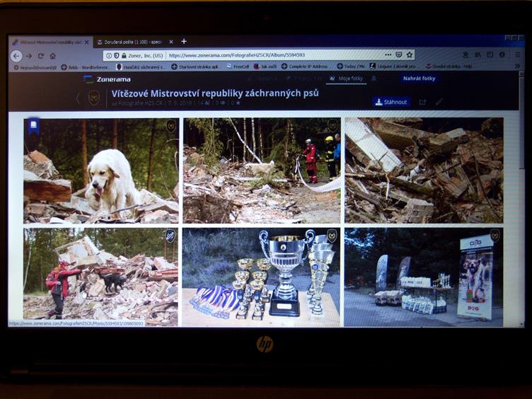This screenshot has height=399, width=532.
Task: Open the collapsed rubble close-up photo
Action: [x=424, y=170]
